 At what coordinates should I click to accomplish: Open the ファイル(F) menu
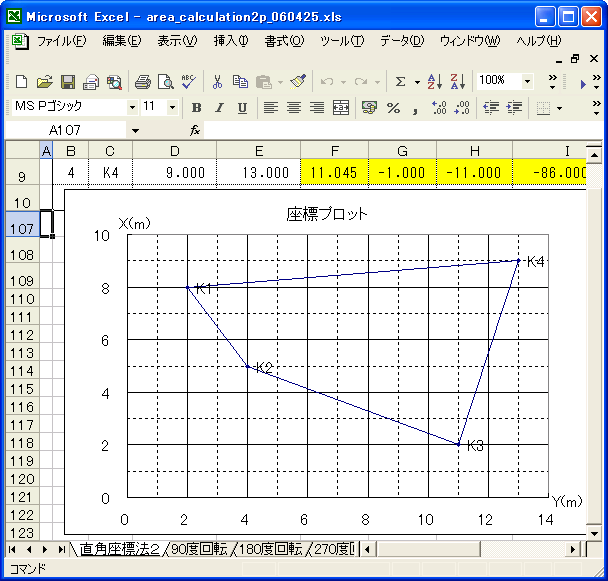(x=61, y=41)
